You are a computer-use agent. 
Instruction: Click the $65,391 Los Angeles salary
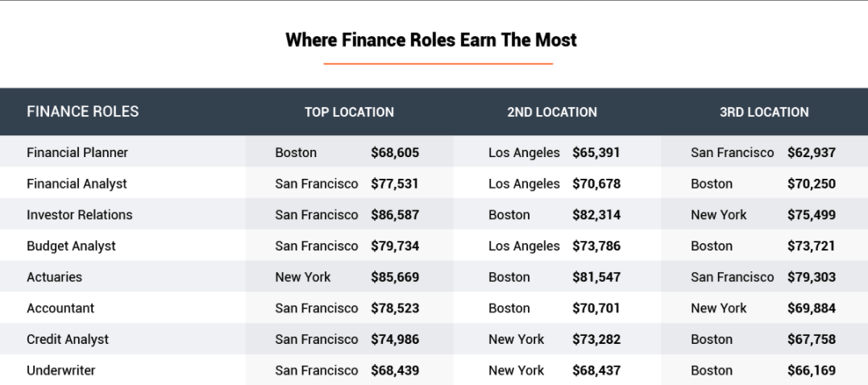click(x=596, y=152)
